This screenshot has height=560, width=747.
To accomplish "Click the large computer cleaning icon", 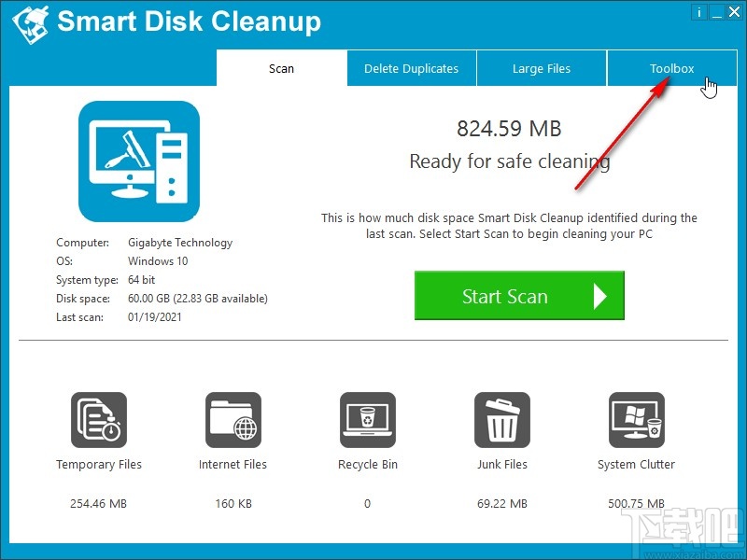I will click(138, 161).
